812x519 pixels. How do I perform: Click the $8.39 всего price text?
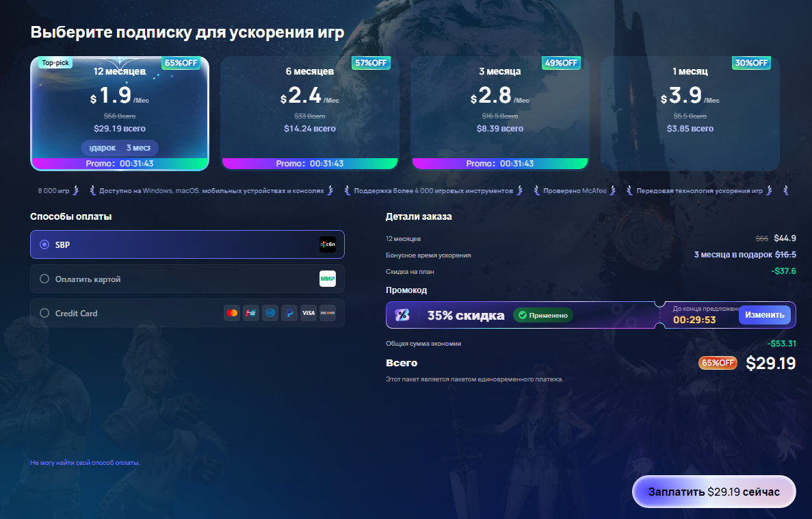(500, 129)
